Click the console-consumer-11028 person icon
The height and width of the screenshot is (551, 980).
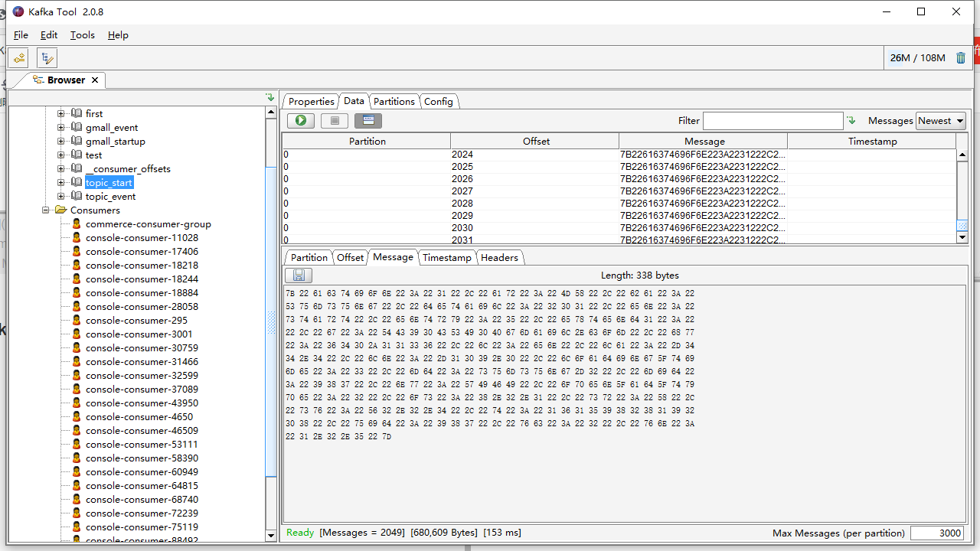point(76,237)
